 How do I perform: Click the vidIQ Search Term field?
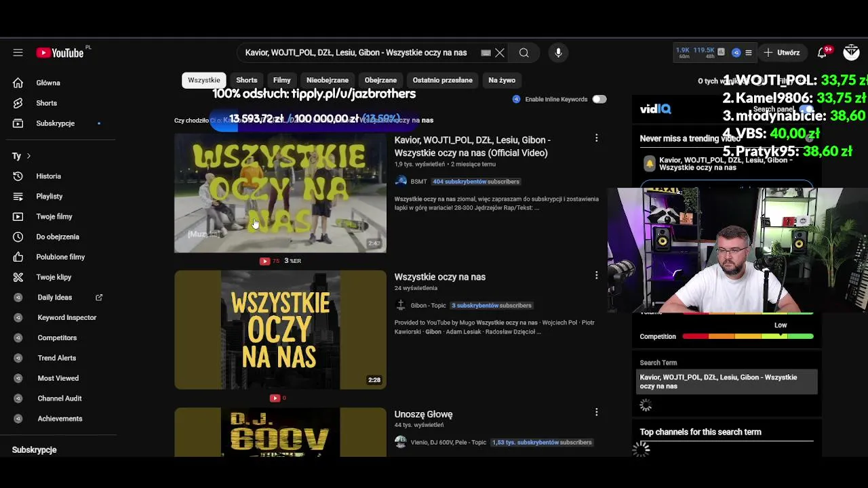tap(727, 382)
